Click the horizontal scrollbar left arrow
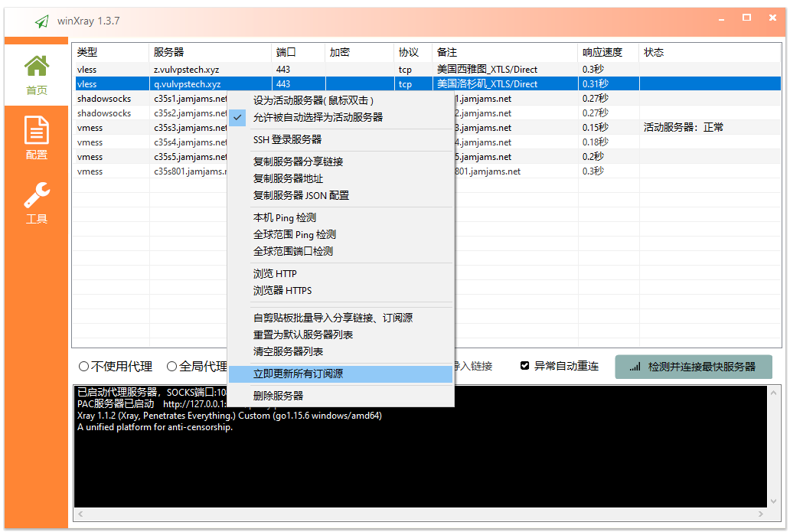 coord(80,514)
